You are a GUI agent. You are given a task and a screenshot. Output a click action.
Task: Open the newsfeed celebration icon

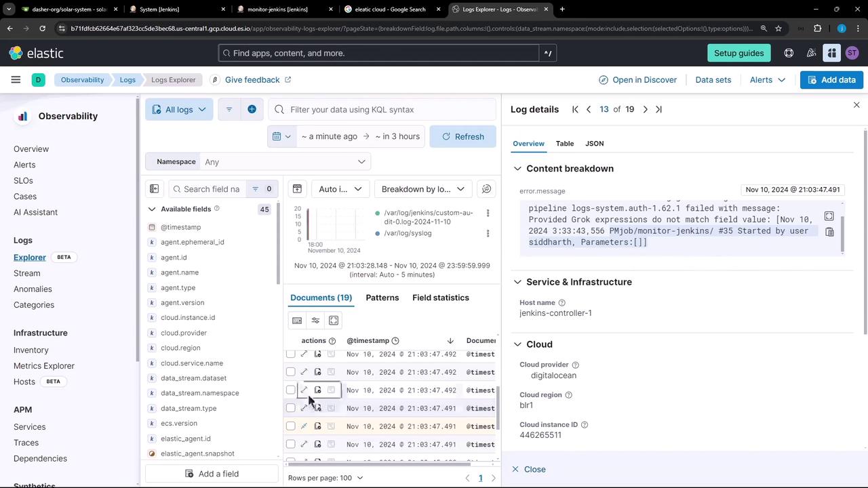810,53
